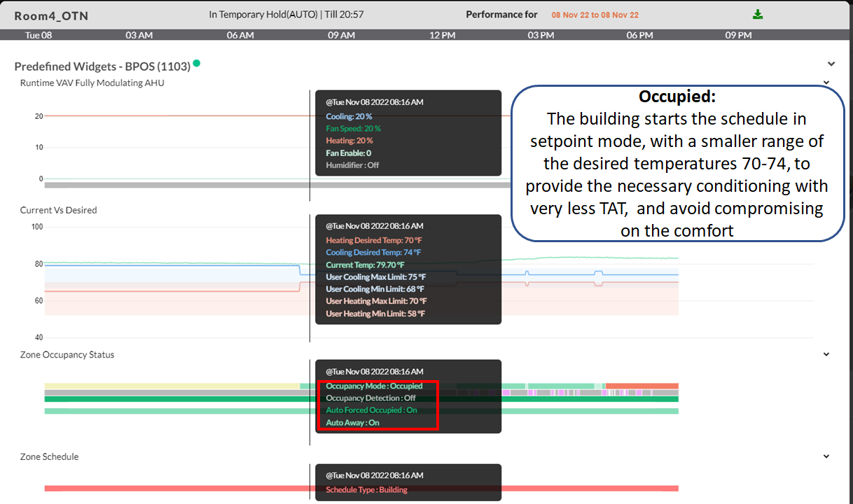853x504 pixels.
Task: Collapse the Zone Schedule widget
Action: click(826, 456)
